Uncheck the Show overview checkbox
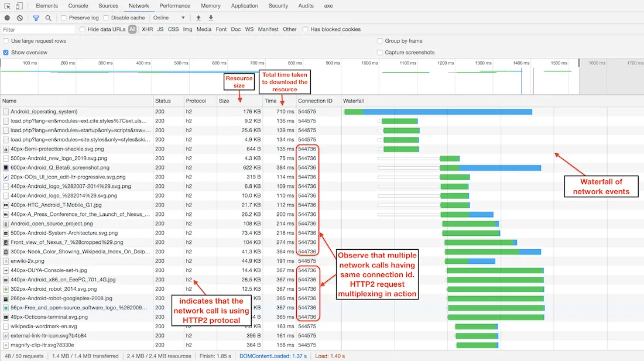The width and height of the screenshot is (644, 361). tap(6, 53)
